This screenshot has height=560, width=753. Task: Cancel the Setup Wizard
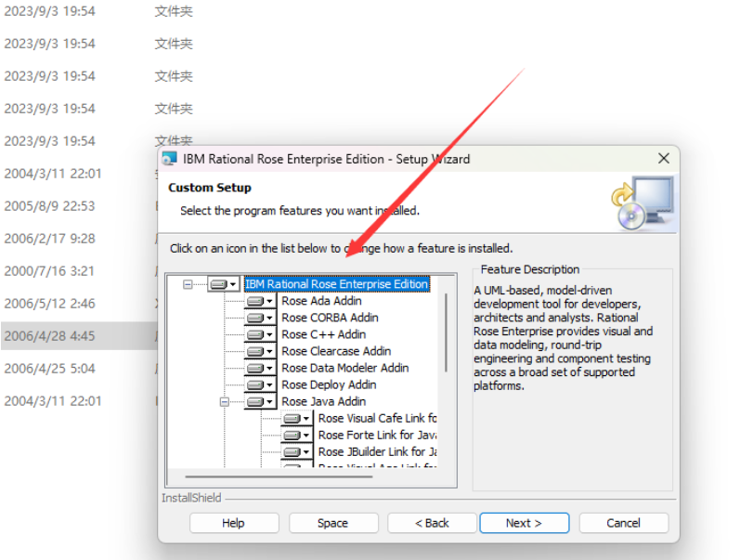pos(623,523)
